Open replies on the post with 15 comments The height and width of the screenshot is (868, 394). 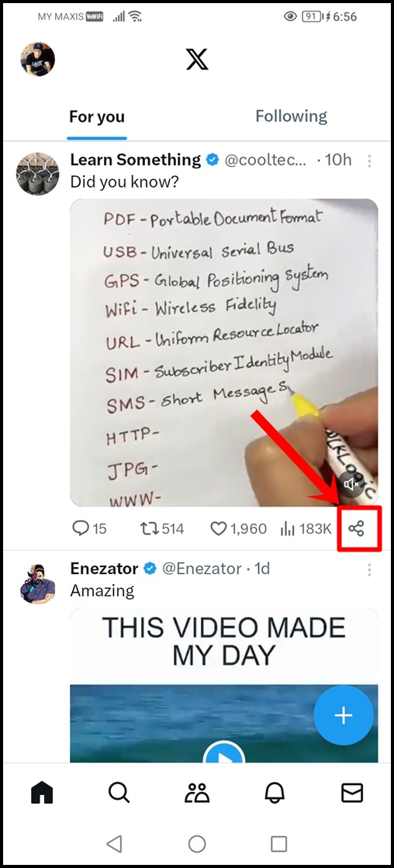coord(80,529)
